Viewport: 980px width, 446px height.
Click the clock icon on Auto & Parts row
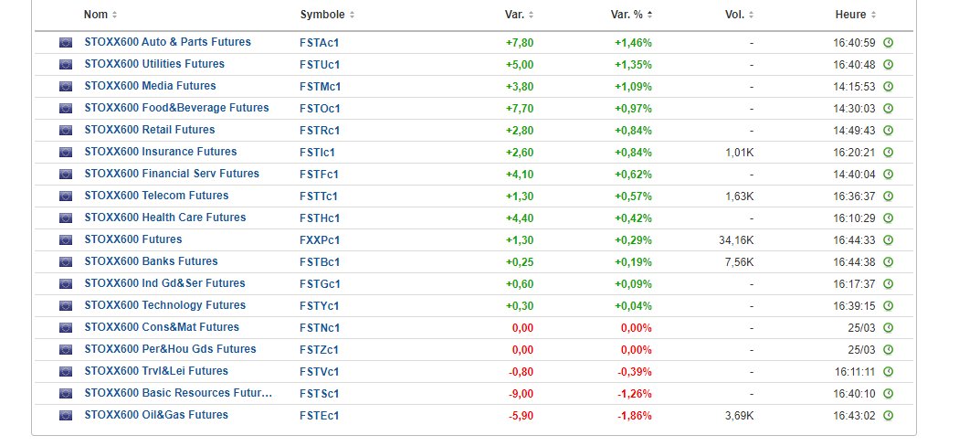tap(888, 43)
